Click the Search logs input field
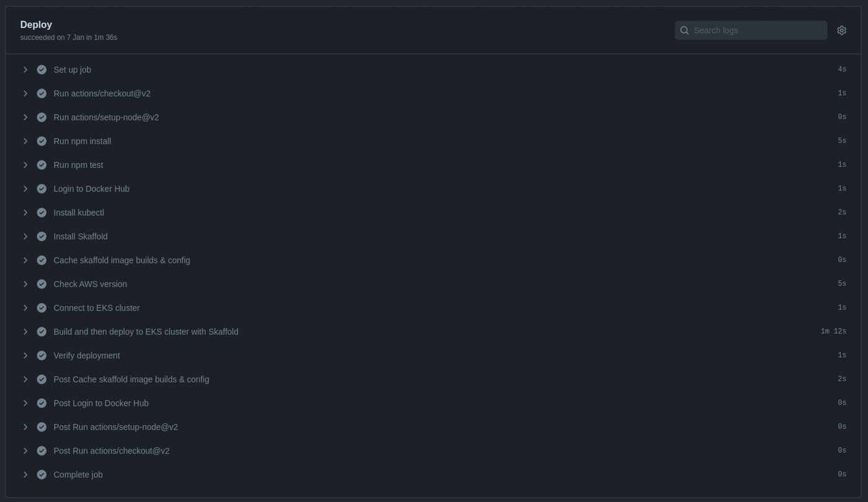This screenshot has height=502, width=868. point(756,30)
